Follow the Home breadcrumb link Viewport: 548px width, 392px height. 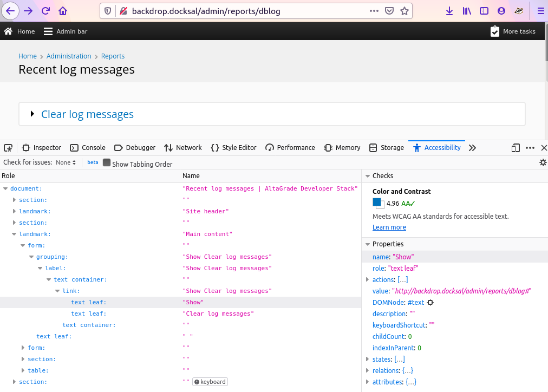tap(28, 56)
